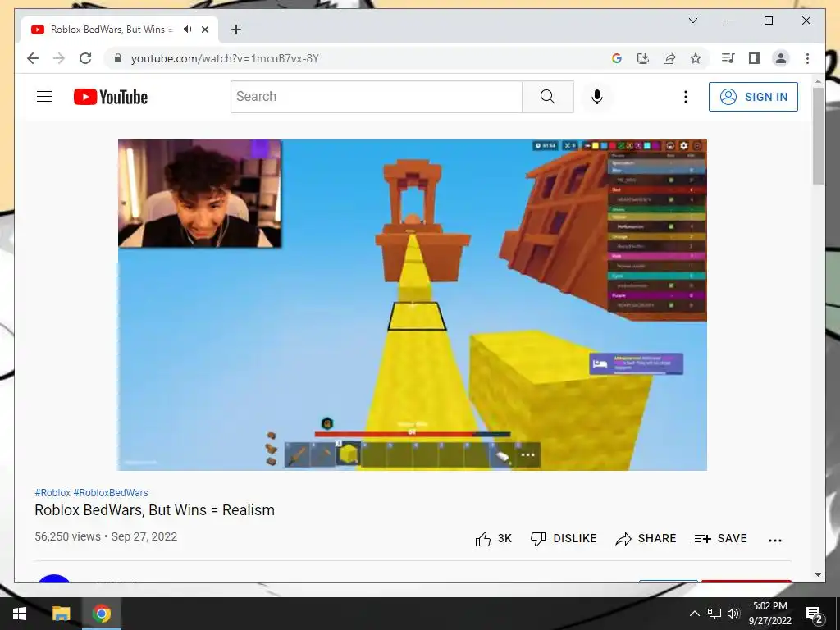840x630 pixels.
Task: Go back to the previous page
Action: [33, 58]
